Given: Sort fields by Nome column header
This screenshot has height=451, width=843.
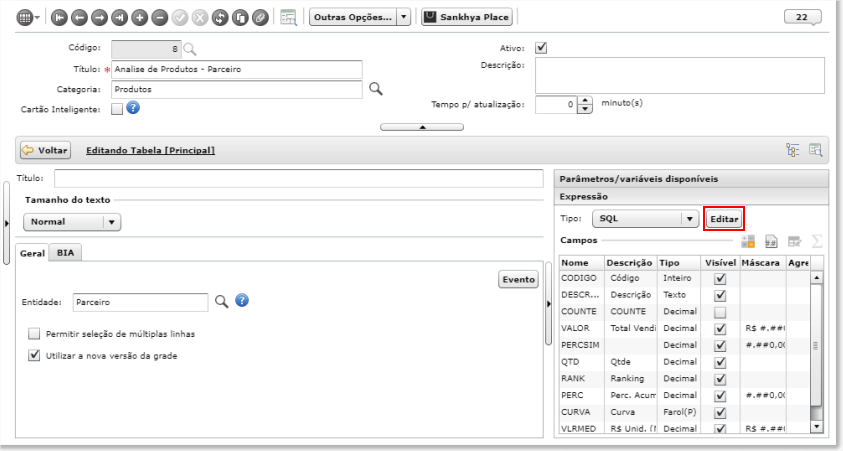Looking at the screenshot, I should pyautogui.click(x=582, y=263).
